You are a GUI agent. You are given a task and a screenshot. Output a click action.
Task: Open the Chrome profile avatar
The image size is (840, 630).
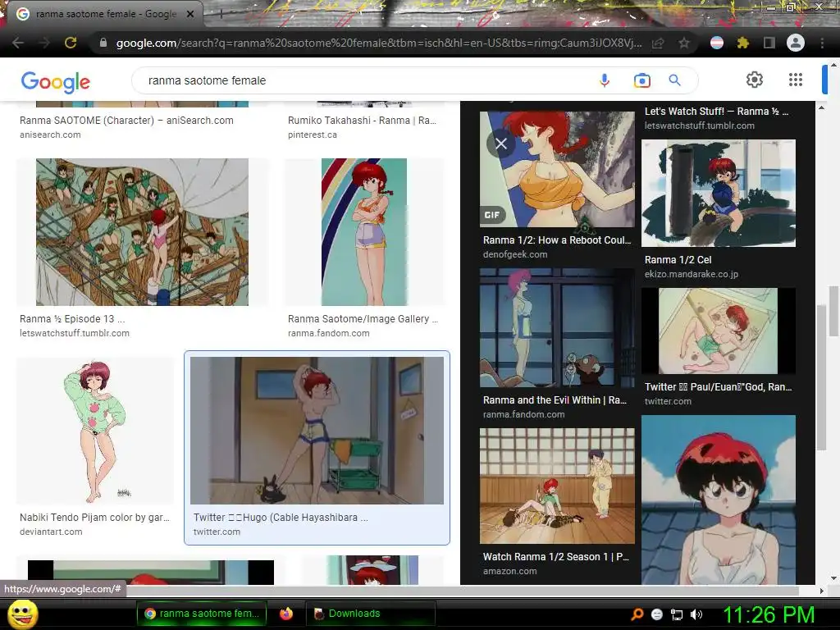[x=796, y=43]
